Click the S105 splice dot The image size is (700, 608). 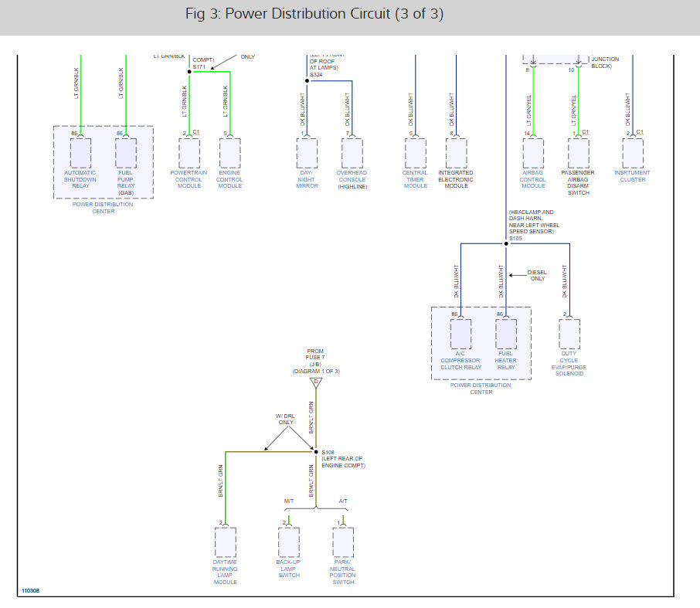(x=506, y=243)
